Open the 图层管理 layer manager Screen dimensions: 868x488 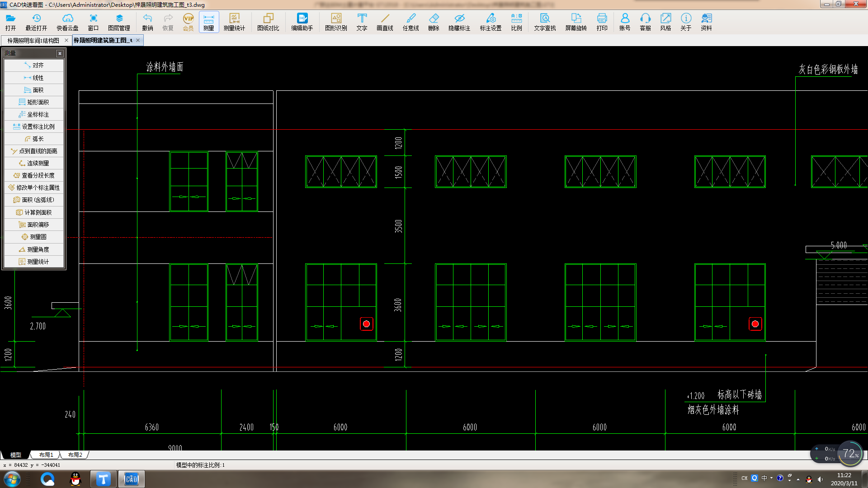click(119, 21)
